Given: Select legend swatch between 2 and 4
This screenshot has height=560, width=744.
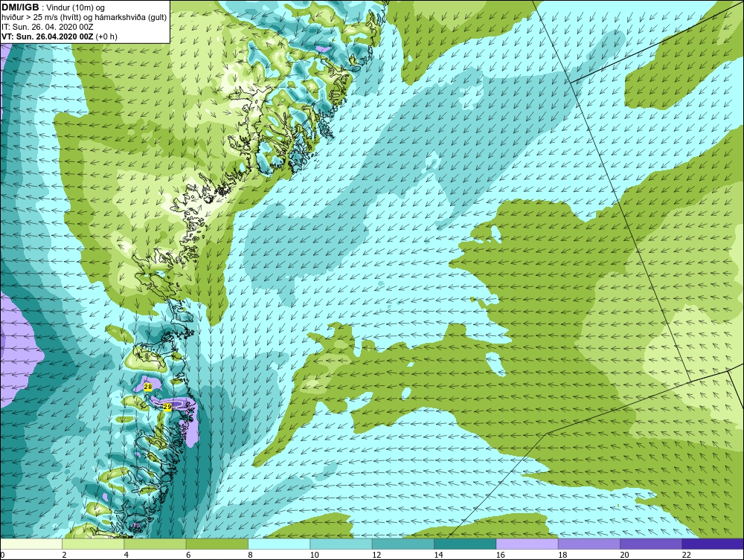Looking at the screenshot, I should click(x=93, y=544).
